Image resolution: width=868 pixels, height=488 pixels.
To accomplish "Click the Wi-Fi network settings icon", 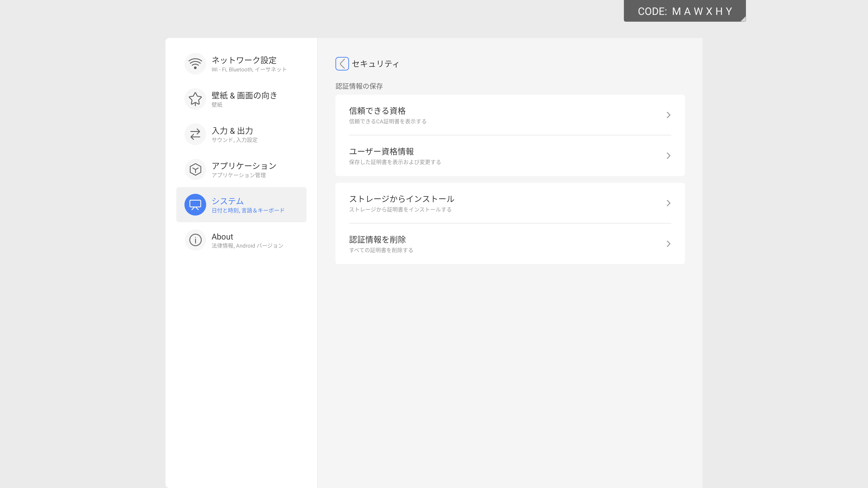I will (x=195, y=64).
